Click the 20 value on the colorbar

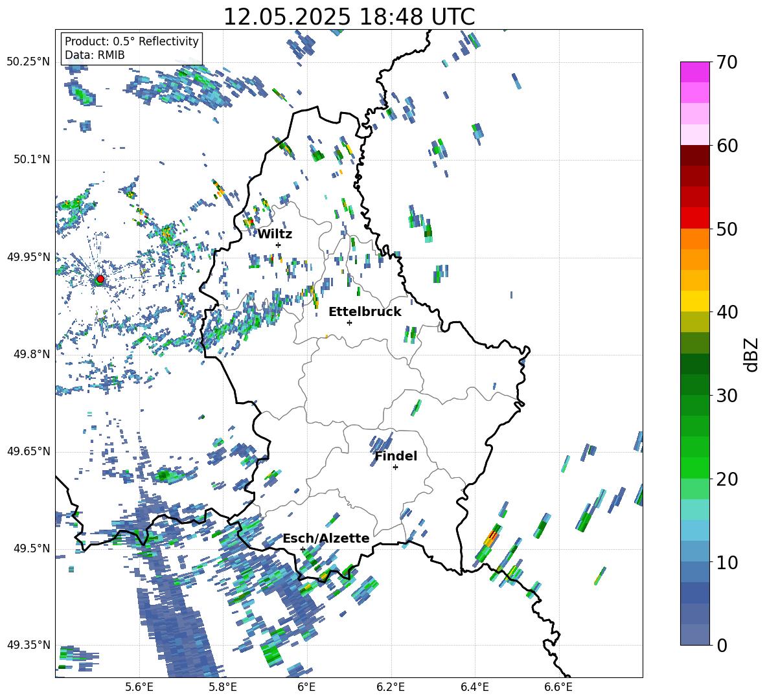[x=727, y=479]
